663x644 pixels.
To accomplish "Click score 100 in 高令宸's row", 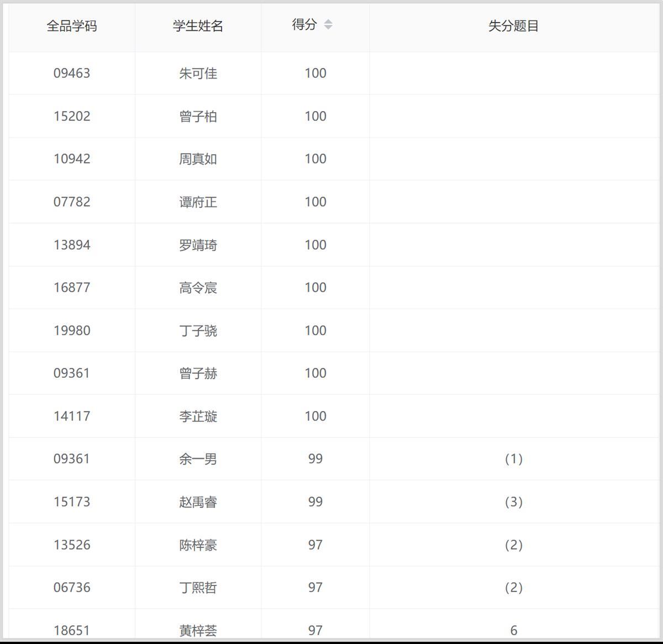I will pos(315,288).
